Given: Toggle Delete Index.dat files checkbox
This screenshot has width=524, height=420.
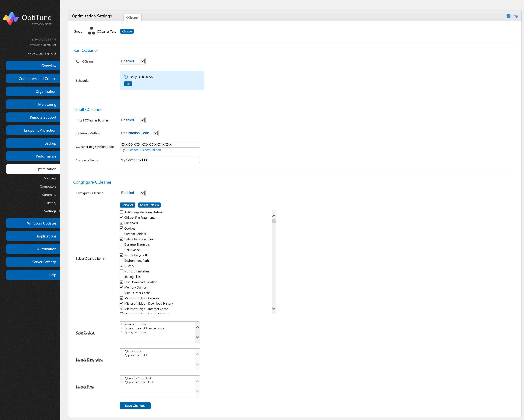Looking at the screenshot, I should coord(121,239).
